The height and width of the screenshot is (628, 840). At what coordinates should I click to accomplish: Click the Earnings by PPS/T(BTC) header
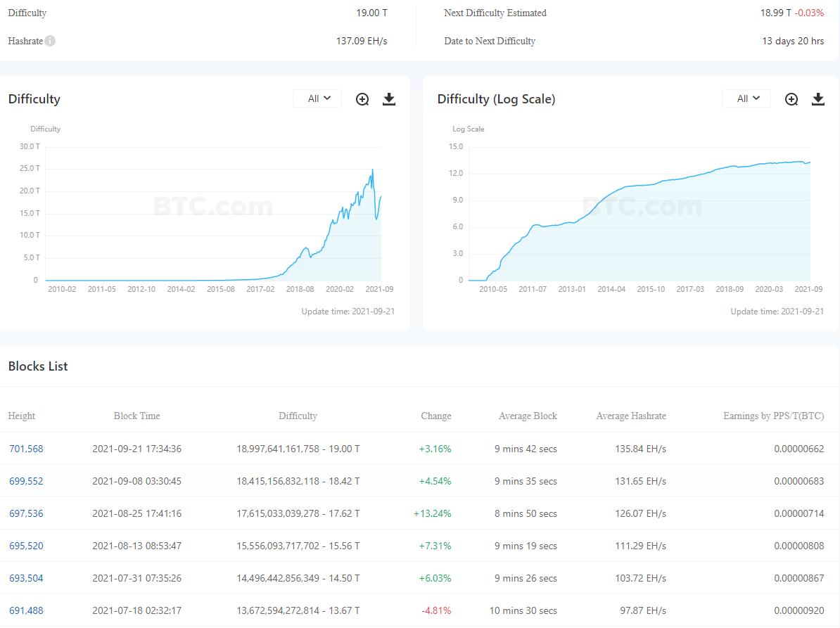[x=773, y=416]
